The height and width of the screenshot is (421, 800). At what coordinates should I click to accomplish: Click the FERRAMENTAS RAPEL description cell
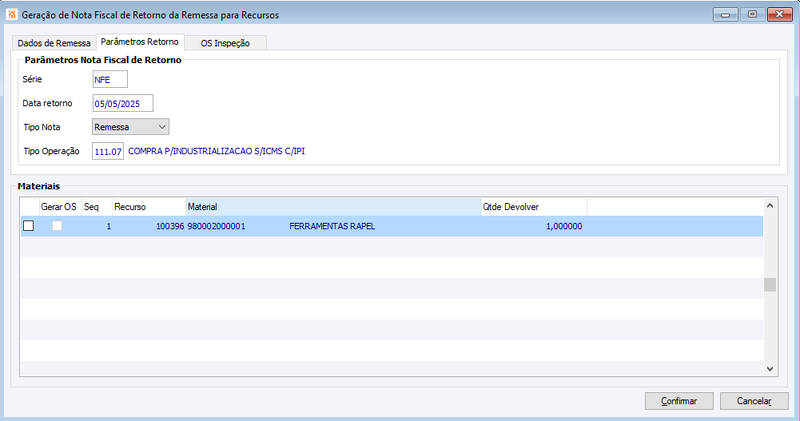pos(332,226)
